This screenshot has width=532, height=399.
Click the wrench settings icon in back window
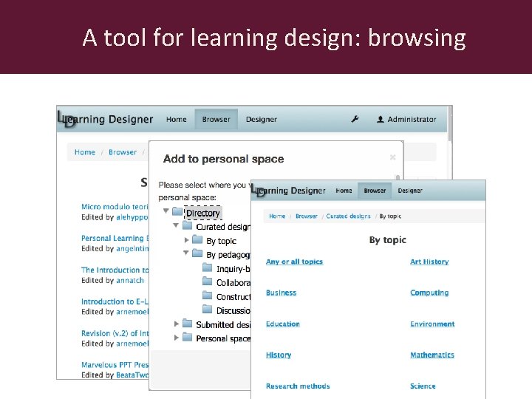click(355, 119)
